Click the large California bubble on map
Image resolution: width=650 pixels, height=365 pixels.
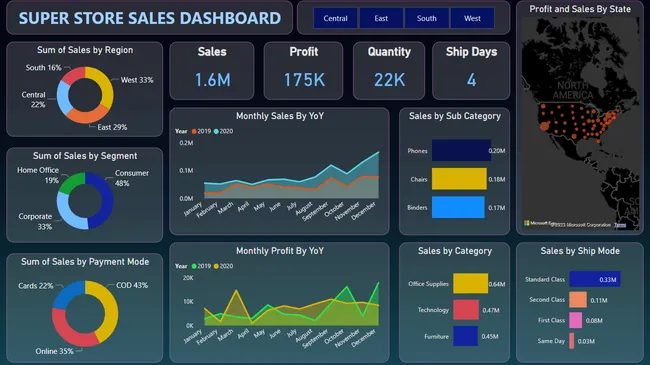[545, 127]
